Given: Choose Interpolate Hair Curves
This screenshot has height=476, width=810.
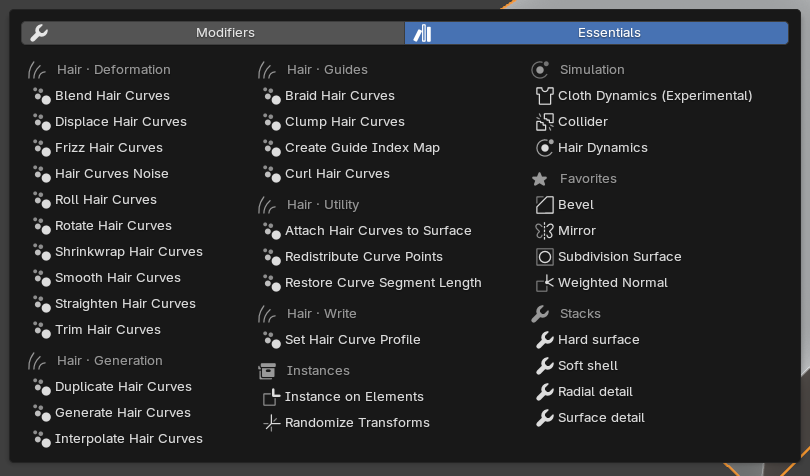Looking at the screenshot, I should point(129,439).
